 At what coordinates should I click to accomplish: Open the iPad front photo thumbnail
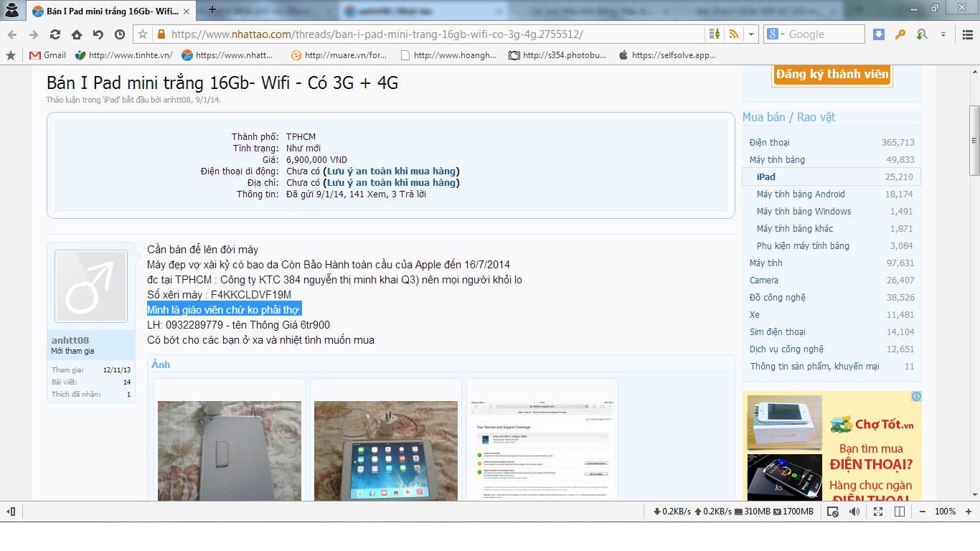click(x=386, y=451)
